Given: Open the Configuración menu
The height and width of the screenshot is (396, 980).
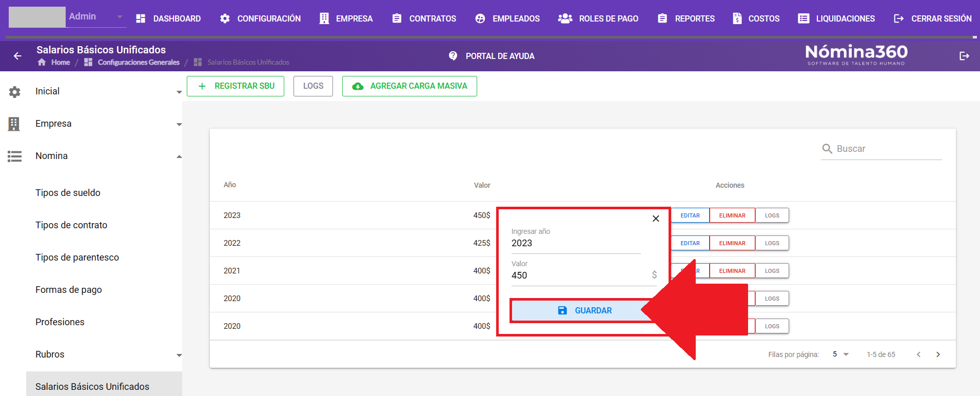Looking at the screenshot, I should point(260,18).
